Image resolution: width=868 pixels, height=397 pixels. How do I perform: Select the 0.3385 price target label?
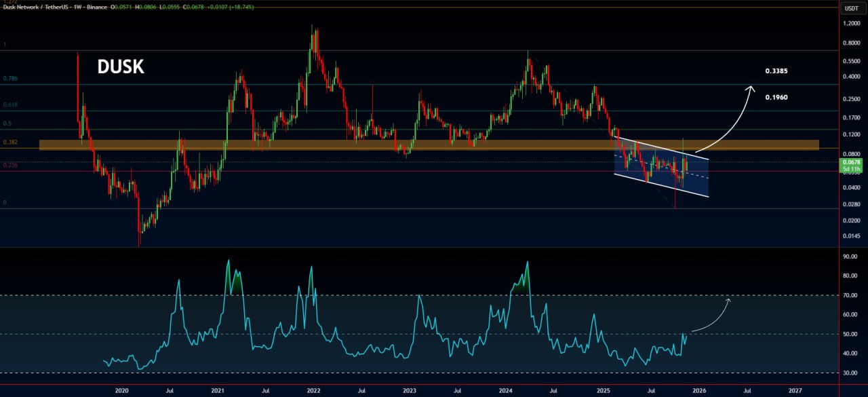coord(776,71)
